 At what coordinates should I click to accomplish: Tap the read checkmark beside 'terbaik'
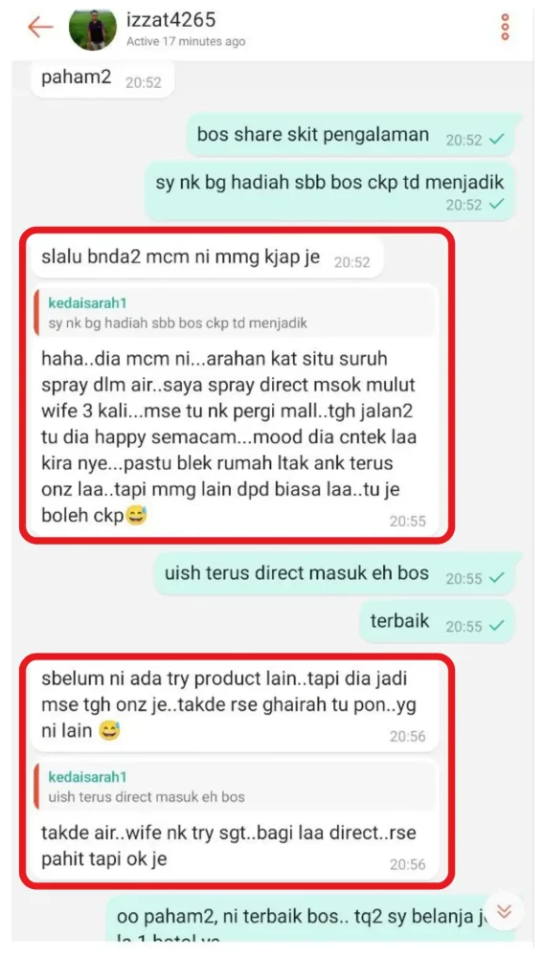coord(497,626)
